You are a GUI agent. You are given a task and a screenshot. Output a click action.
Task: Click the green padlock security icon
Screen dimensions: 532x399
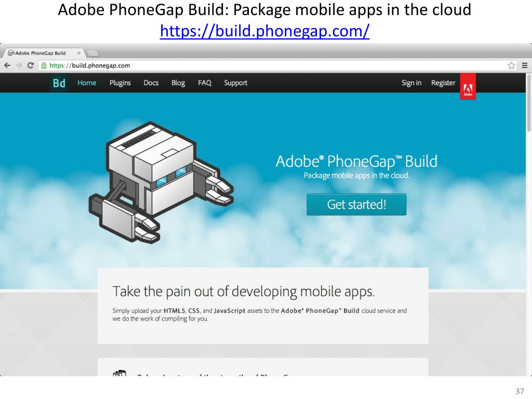pyautogui.click(x=44, y=65)
